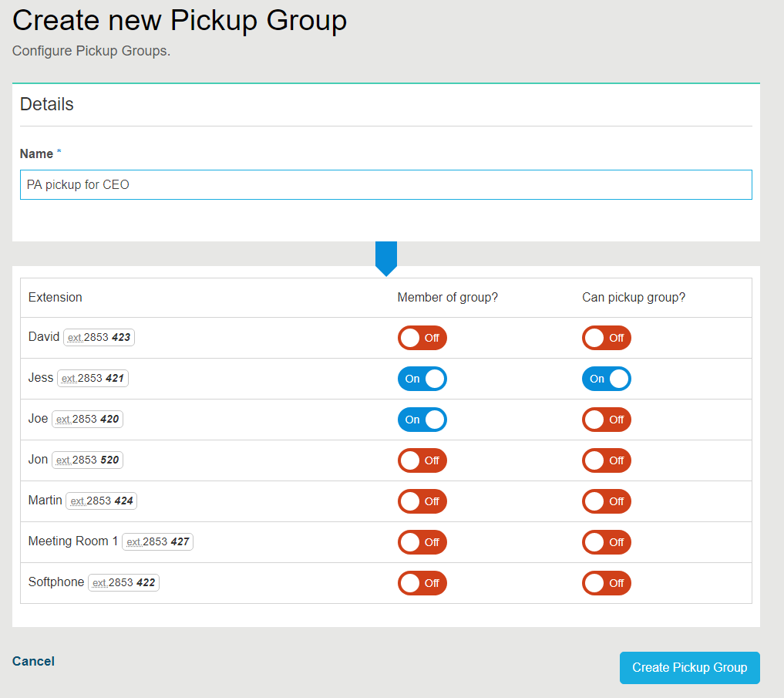Image resolution: width=784 pixels, height=698 pixels.
Task: Click the Cancel link
Action: (33, 661)
